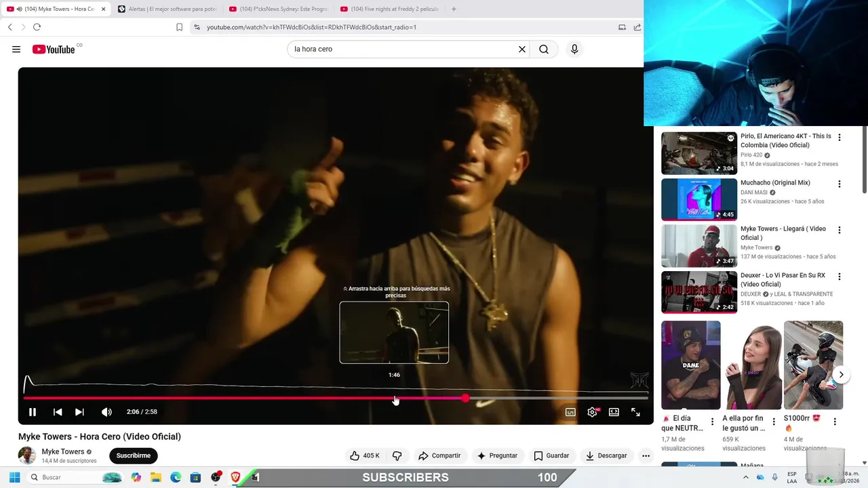Click the Compartir share button
The image size is (868, 488).
pyautogui.click(x=439, y=455)
